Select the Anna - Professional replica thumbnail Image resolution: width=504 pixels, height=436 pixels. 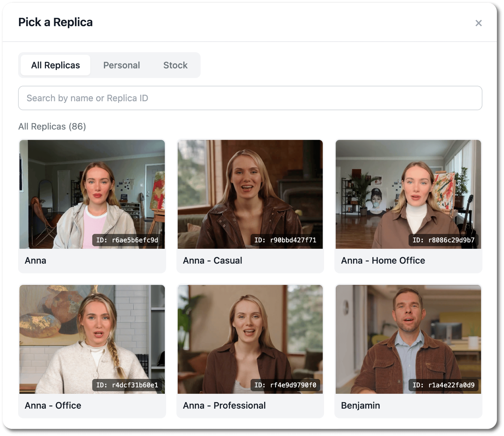pyautogui.click(x=250, y=339)
